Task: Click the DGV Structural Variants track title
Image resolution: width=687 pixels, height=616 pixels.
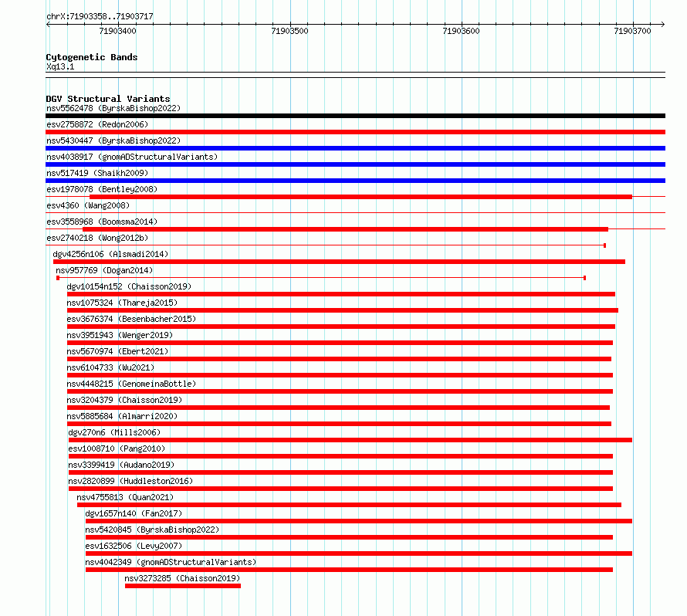Action: coord(108,99)
